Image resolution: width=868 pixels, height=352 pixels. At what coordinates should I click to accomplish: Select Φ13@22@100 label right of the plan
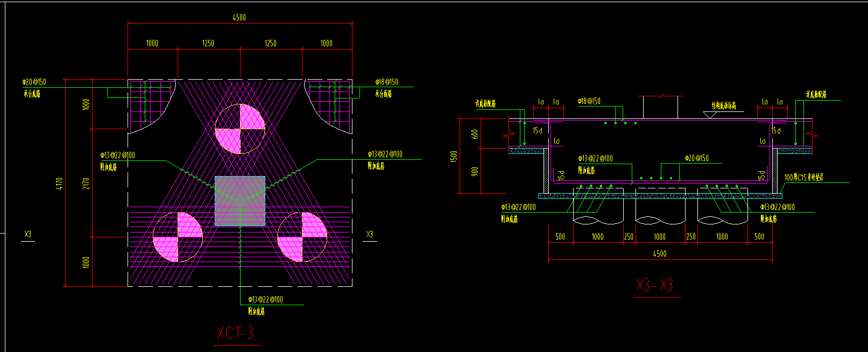tap(385, 154)
